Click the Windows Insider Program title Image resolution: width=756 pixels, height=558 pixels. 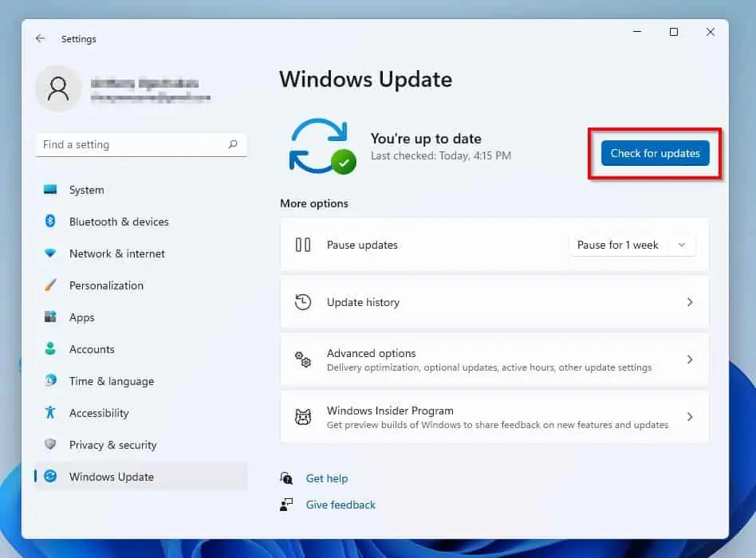point(390,411)
